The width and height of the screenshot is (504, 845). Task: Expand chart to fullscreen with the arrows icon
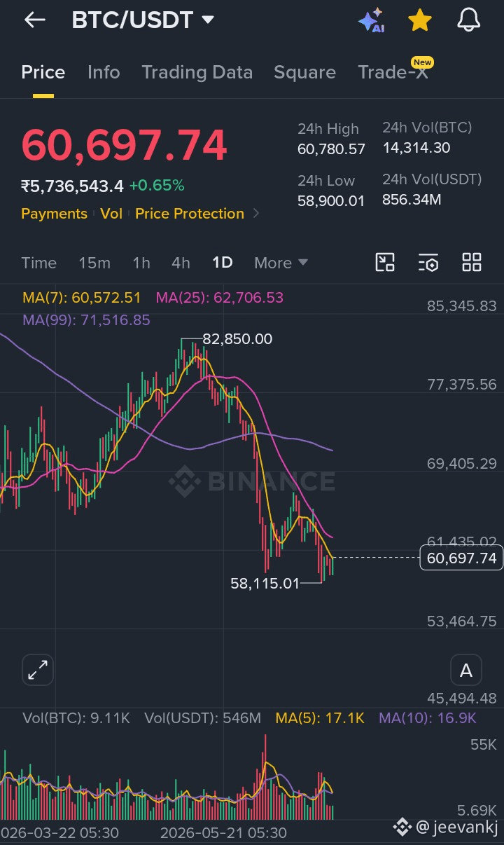pos(38,671)
